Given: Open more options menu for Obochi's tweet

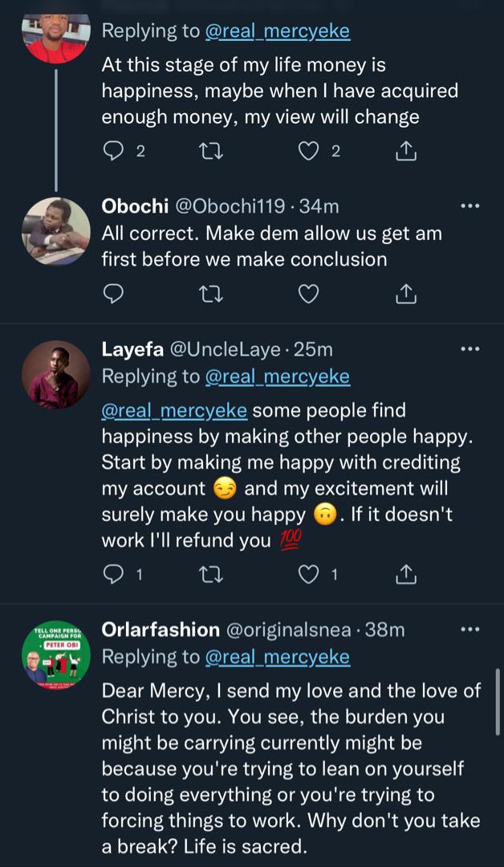Looking at the screenshot, I should pyautogui.click(x=469, y=206).
